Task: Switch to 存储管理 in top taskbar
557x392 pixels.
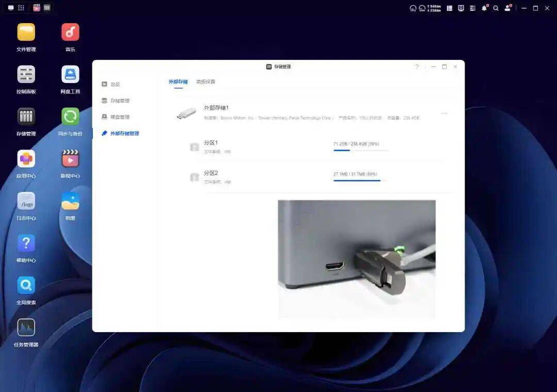Action: point(47,8)
